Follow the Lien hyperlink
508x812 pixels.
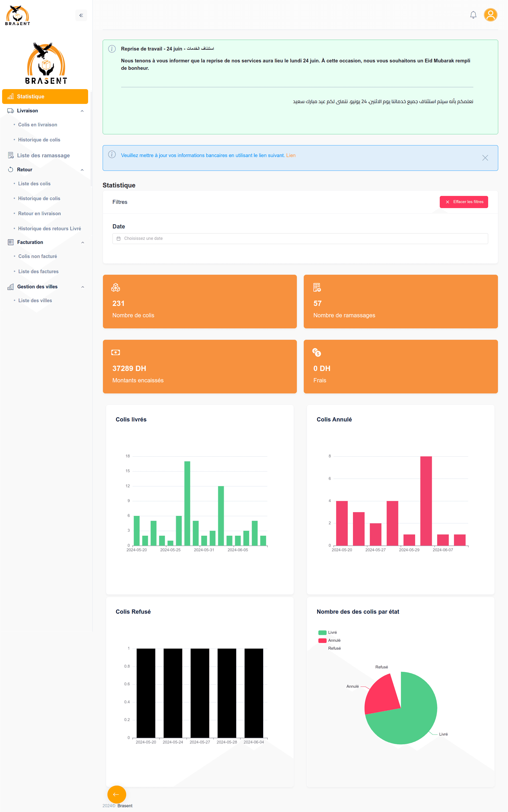pos(291,155)
